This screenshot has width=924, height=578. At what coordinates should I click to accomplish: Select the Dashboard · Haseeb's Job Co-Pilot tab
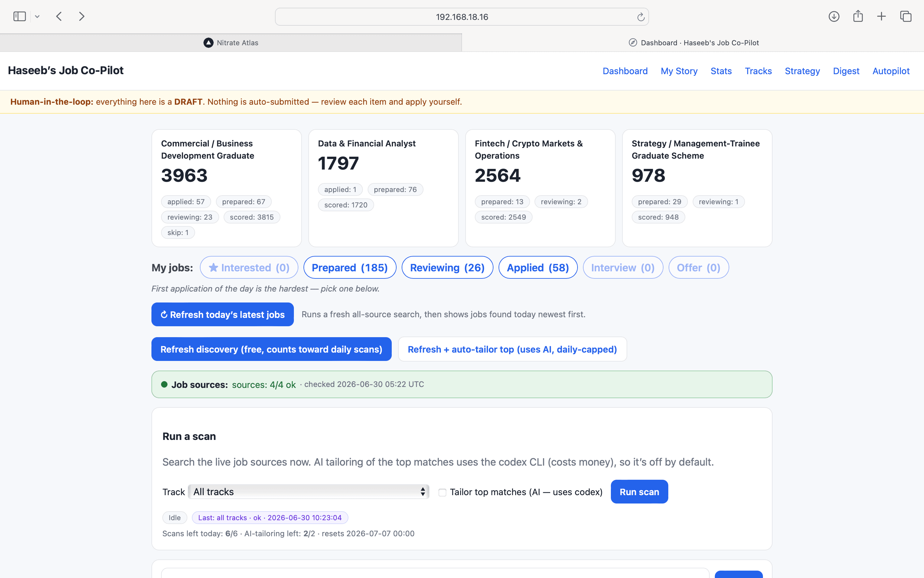(693, 43)
